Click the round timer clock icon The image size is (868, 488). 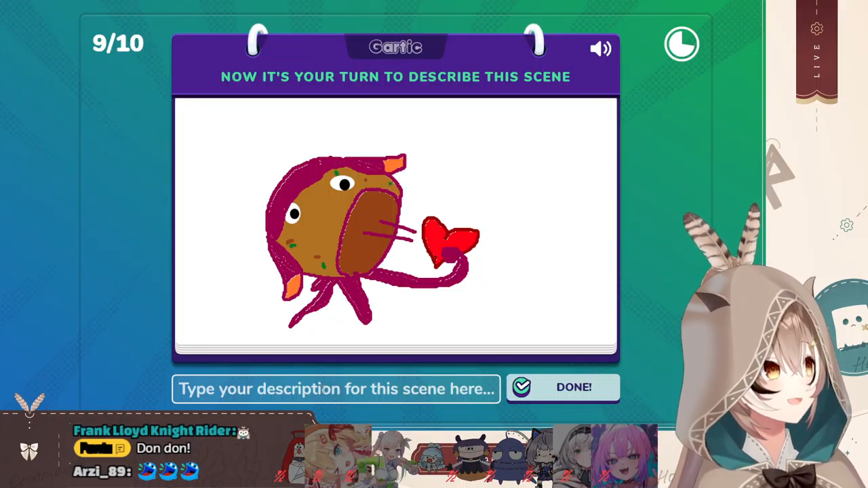682,45
